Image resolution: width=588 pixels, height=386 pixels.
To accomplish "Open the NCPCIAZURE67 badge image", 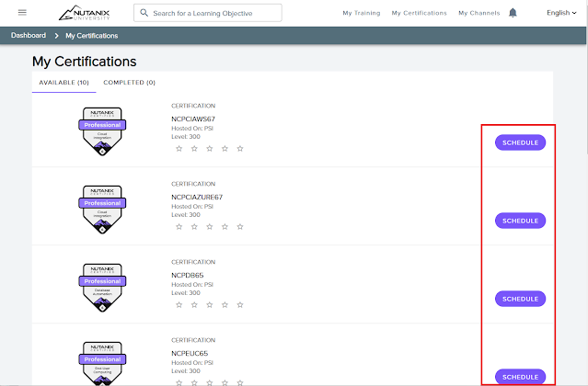I will coord(102,210).
